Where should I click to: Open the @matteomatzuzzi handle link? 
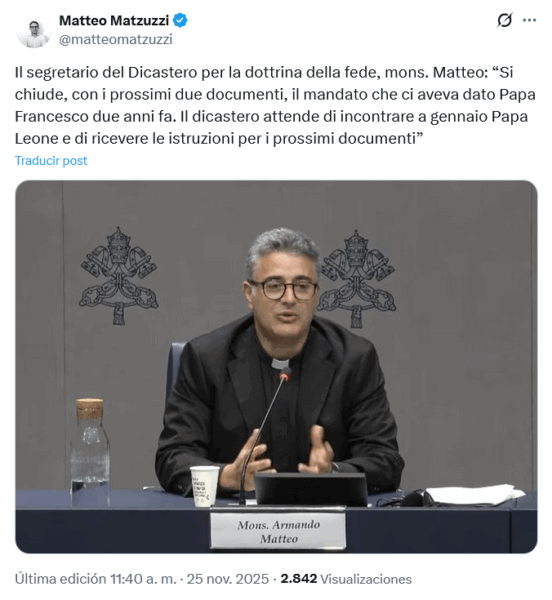tap(116, 39)
